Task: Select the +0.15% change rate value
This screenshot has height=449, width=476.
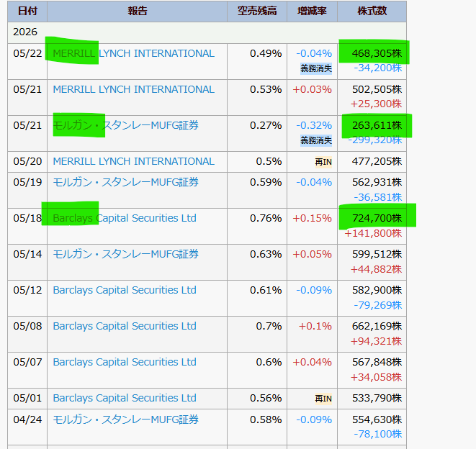Action: point(312,218)
